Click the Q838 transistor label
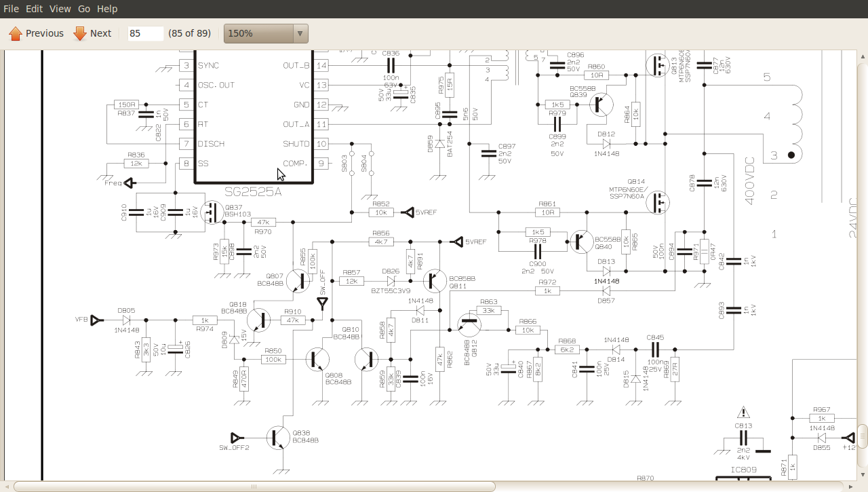 (301, 434)
